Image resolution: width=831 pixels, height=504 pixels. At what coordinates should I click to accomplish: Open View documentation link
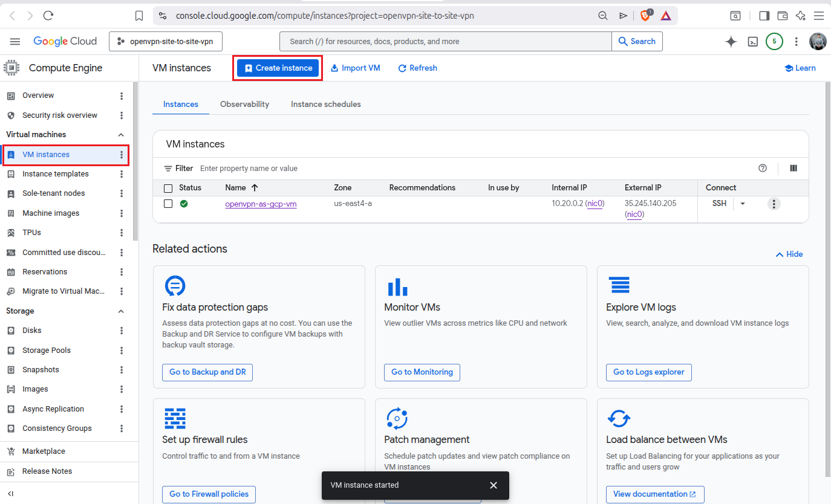[655, 494]
